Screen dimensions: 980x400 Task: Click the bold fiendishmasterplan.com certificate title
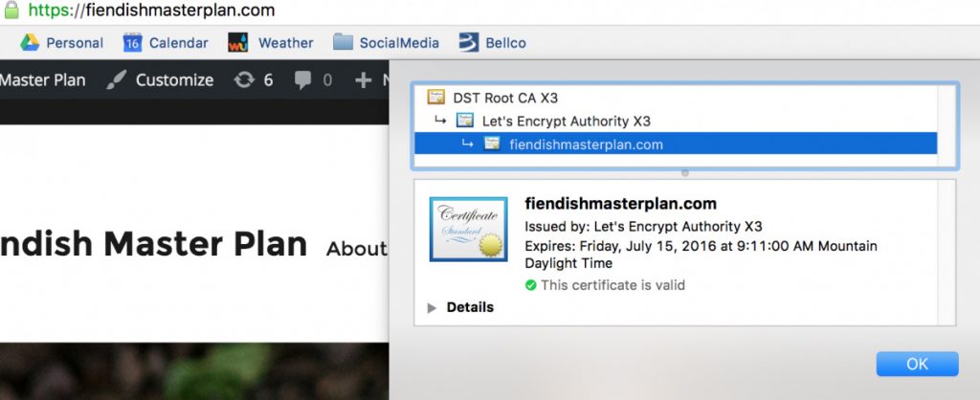click(x=620, y=204)
